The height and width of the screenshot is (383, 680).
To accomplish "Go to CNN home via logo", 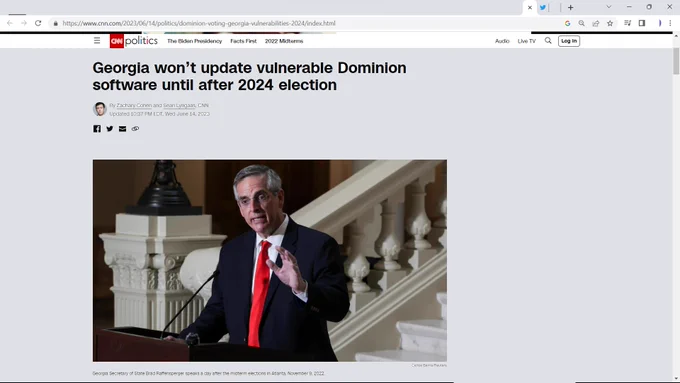I will [x=117, y=41].
